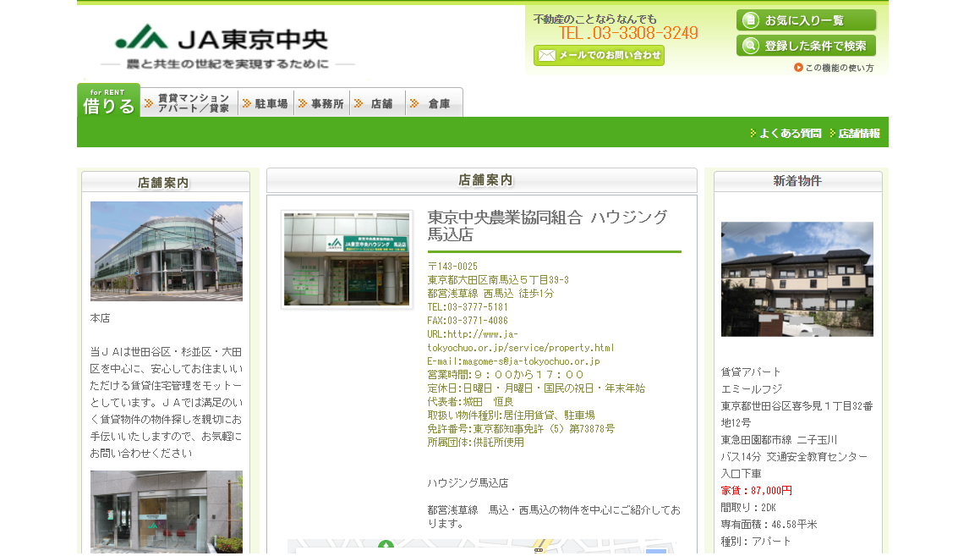
Task: Click the 〒143-0025 postal code
Action: point(452,267)
